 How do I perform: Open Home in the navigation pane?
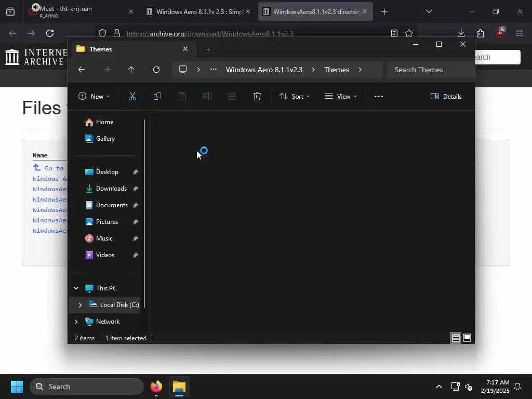coord(104,122)
